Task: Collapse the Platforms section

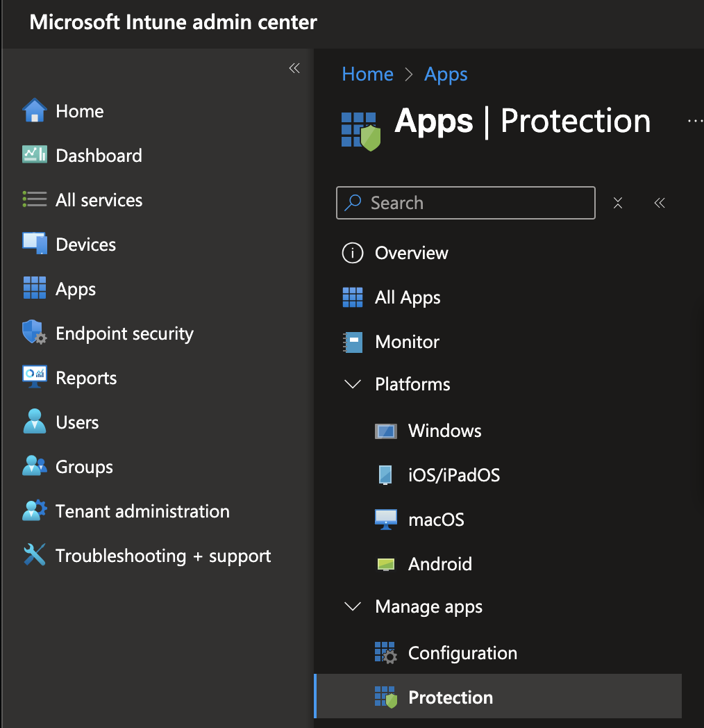Action: tap(353, 384)
